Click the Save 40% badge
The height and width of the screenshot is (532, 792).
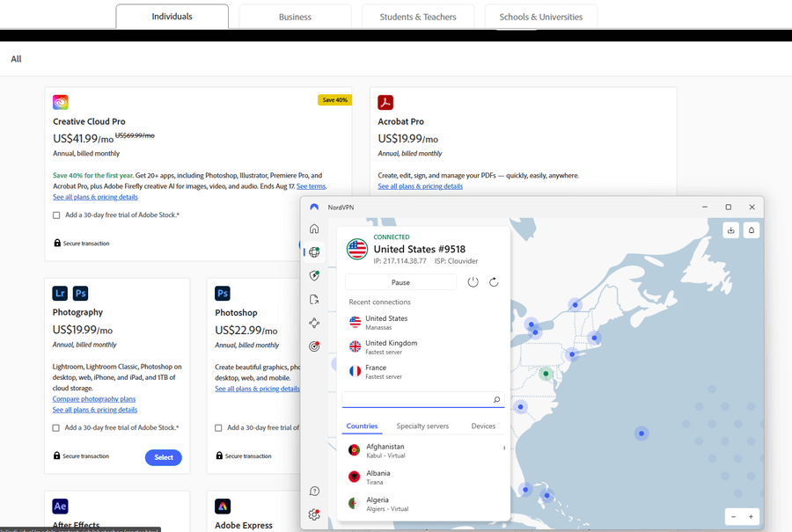(335, 100)
